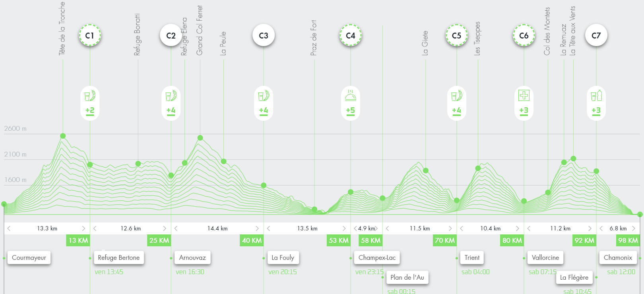Open the Courmayeur location label

tap(29, 257)
